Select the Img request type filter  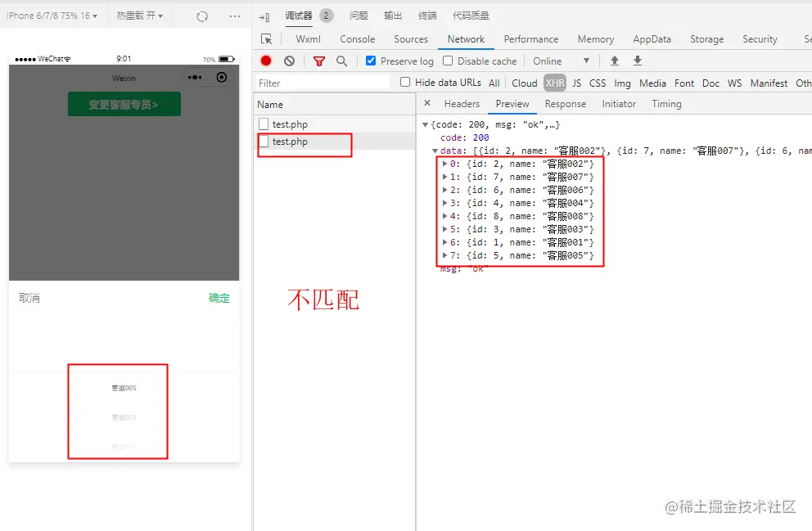[x=622, y=83]
